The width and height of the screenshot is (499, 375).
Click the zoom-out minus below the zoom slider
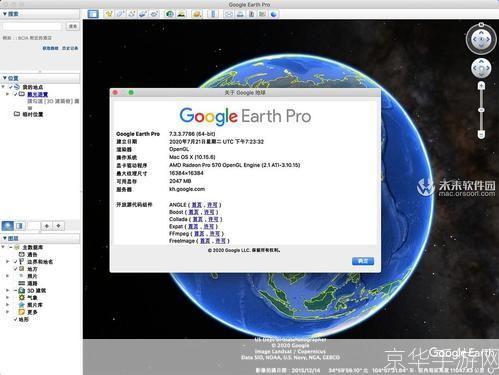click(x=481, y=134)
